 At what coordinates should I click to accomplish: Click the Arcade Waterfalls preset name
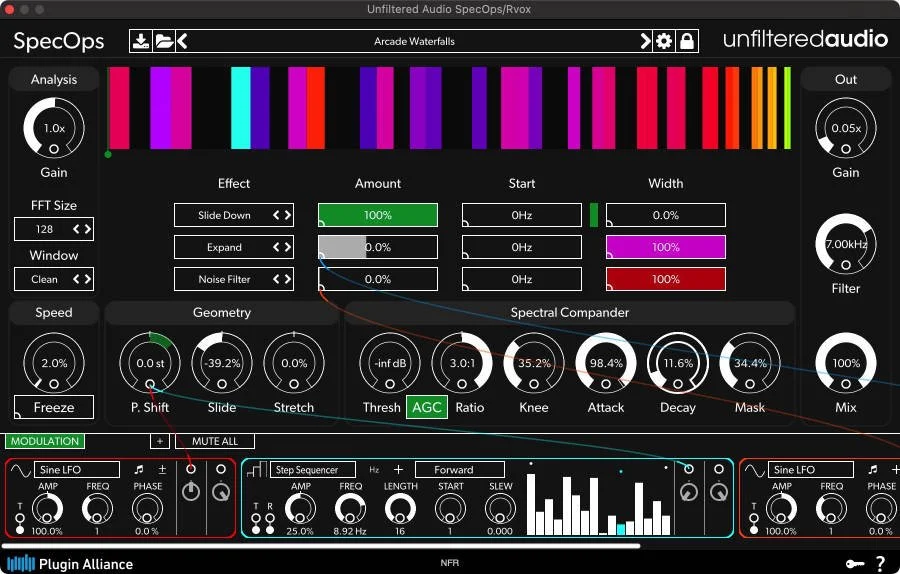[x=414, y=41]
